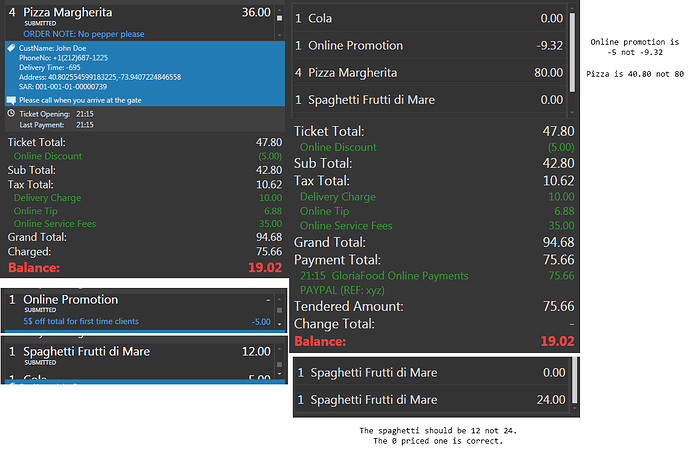690x449 pixels.
Task: Select Spaghetti Frutti di Mare row below Pizza 80.00
Action: pos(429,100)
